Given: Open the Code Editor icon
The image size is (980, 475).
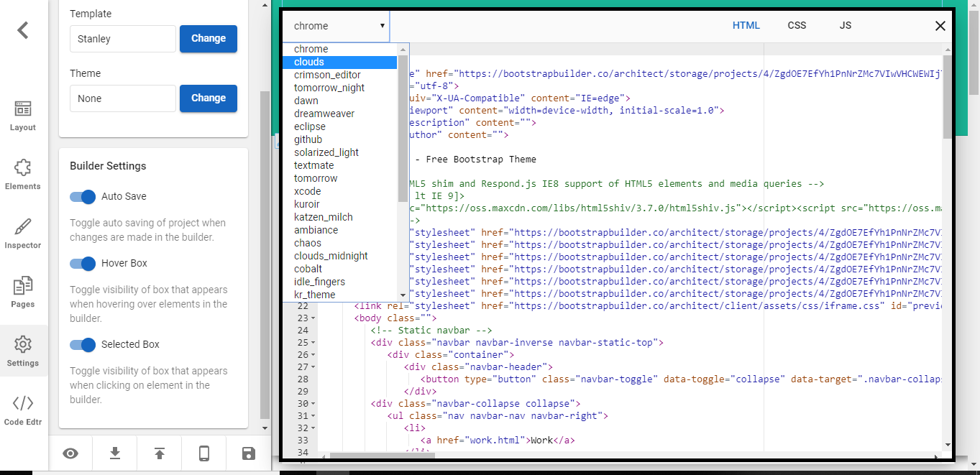Looking at the screenshot, I should click(x=23, y=403).
